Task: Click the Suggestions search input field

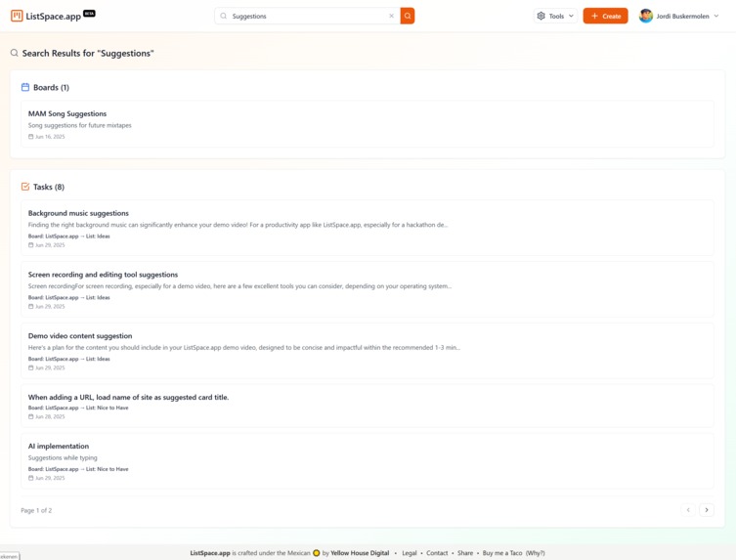Action: pyautogui.click(x=308, y=16)
